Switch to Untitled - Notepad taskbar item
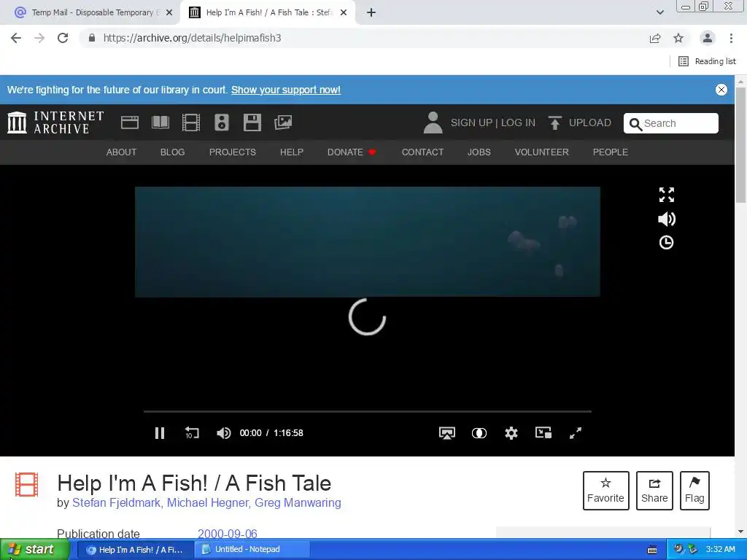 click(x=253, y=549)
